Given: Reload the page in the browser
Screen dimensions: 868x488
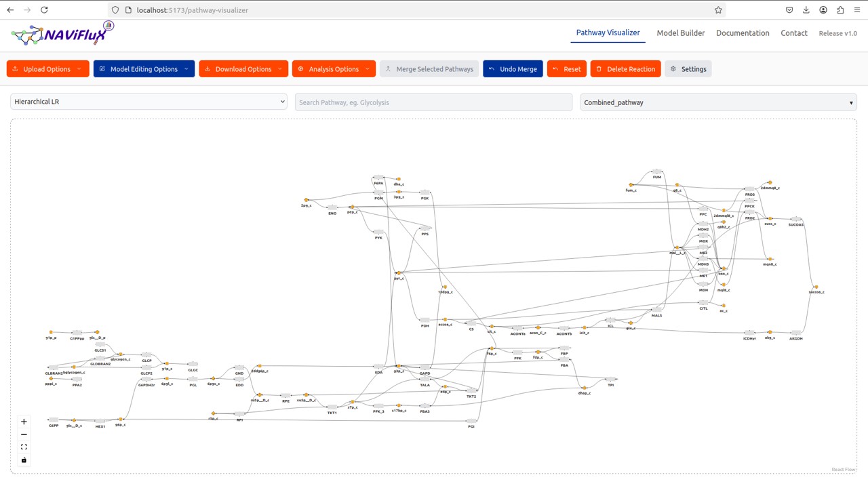Looking at the screenshot, I should (x=44, y=10).
